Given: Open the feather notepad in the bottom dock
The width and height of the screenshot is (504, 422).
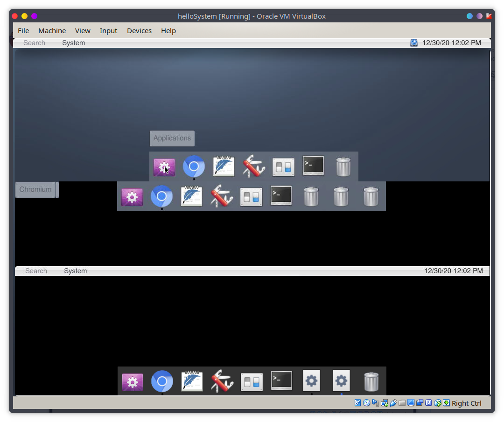Looking at the screenshot, I should (x=192, y=381).
